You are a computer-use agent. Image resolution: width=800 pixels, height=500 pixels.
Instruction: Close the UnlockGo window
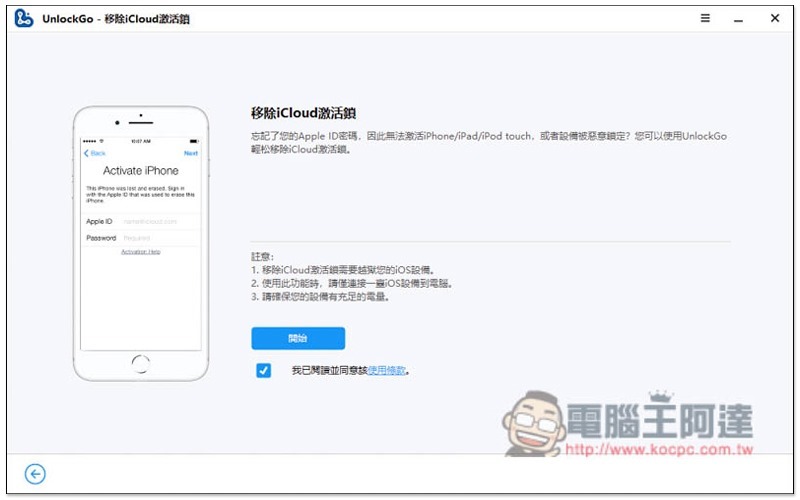[774, 18]
